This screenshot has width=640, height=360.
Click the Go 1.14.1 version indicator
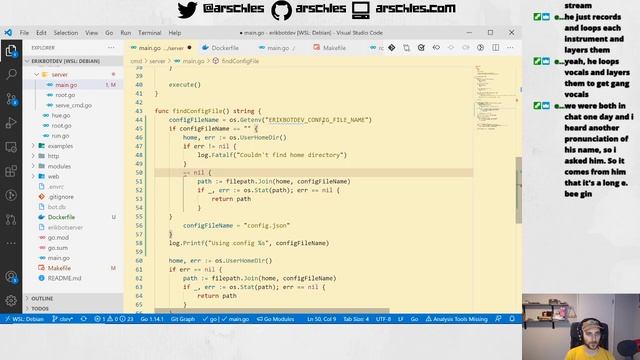pos(152,319)
